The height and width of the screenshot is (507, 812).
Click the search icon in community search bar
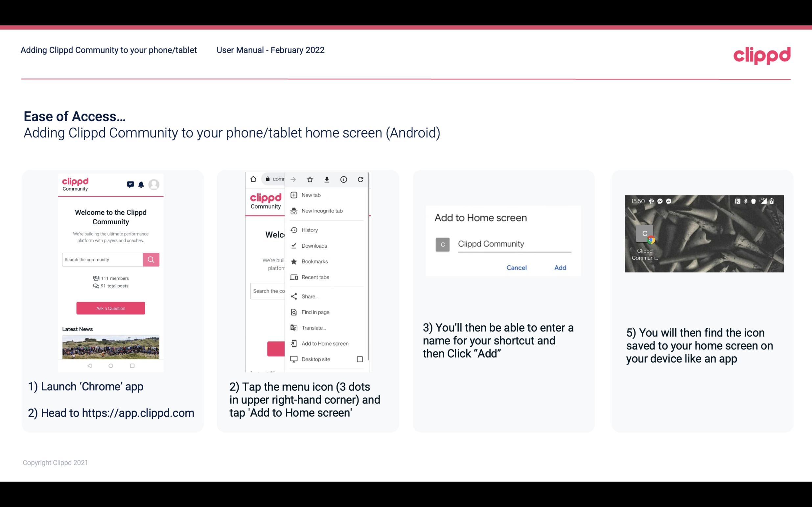click(x=150, y=259)
